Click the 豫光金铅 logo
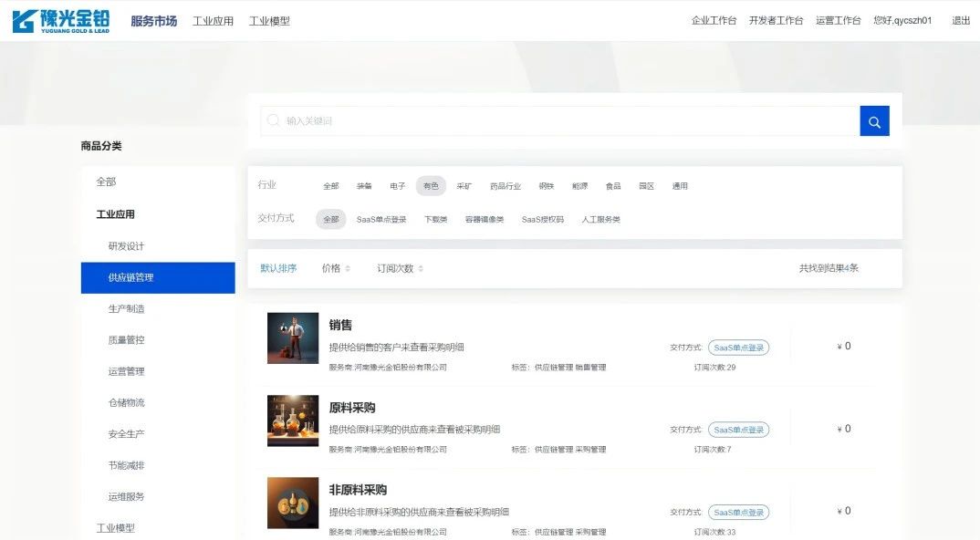980x540 pixels. pyautogui.click(x=61, y=20)
